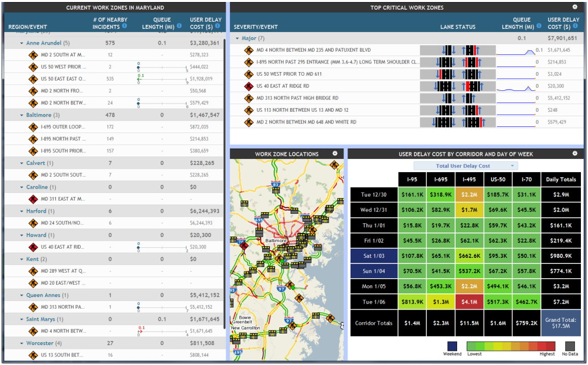Click gear icon in User Delay Cost panel
This screenshot has height=365, width=588.
575,153
